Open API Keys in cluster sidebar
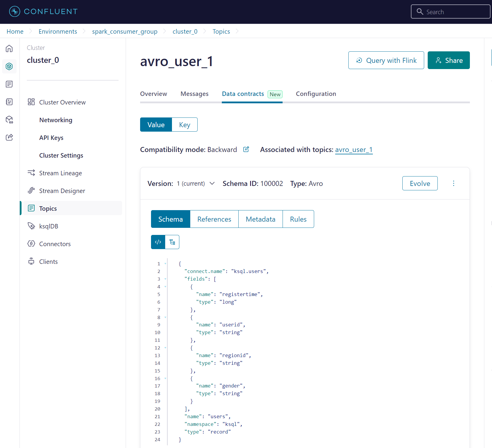This screenshot has width=492, height=448. 51,138
